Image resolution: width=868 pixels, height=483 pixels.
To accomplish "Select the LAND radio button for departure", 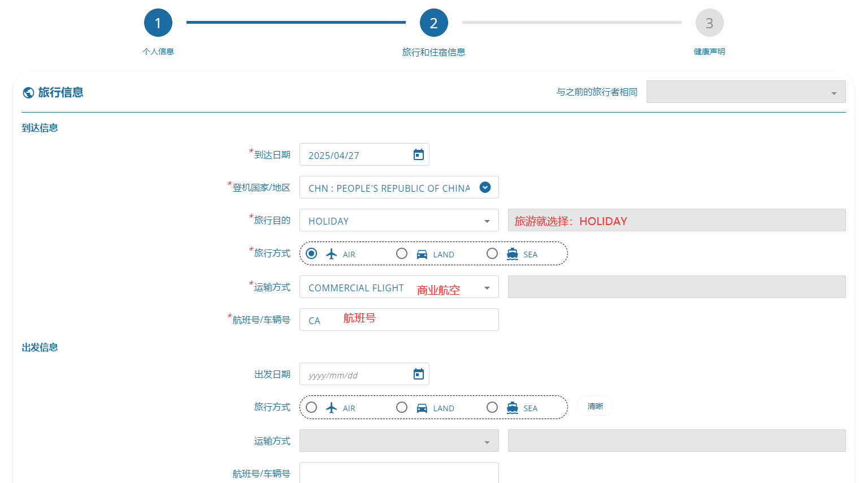I will pos(402,407).
